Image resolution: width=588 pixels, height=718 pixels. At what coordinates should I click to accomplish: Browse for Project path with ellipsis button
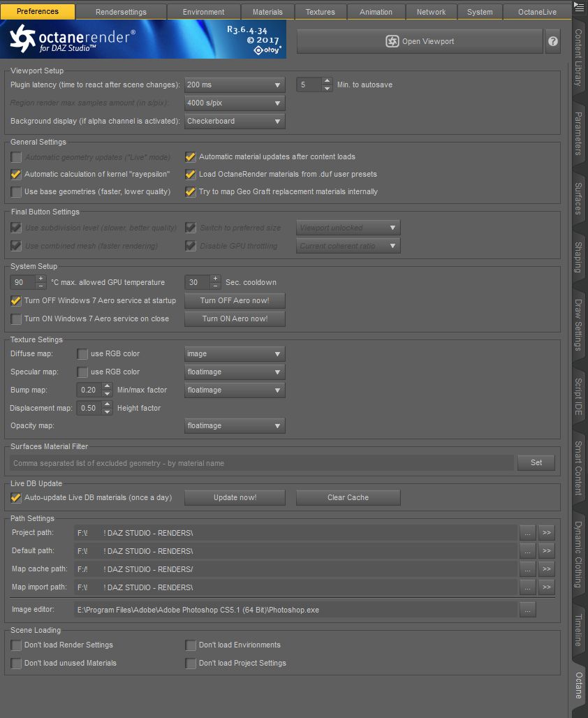tap(527, 532)
